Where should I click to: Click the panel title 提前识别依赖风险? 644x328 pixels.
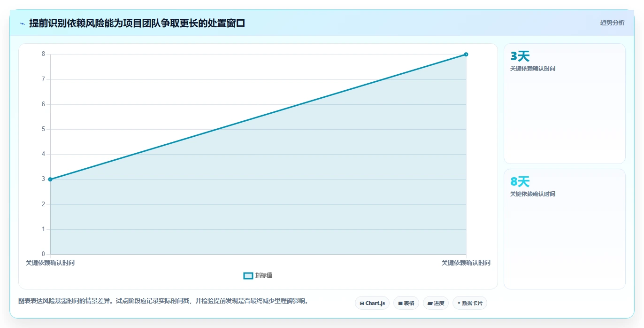[x=137, y=23]
